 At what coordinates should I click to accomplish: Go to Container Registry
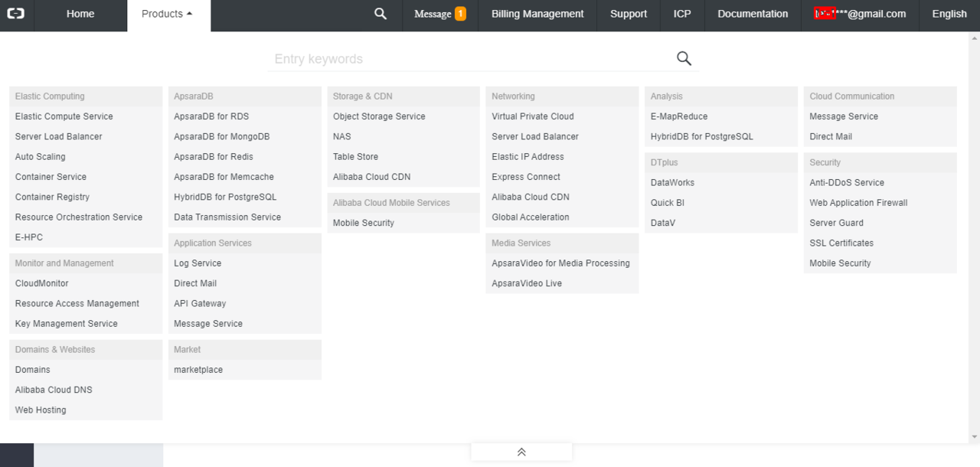coord(52,197)
